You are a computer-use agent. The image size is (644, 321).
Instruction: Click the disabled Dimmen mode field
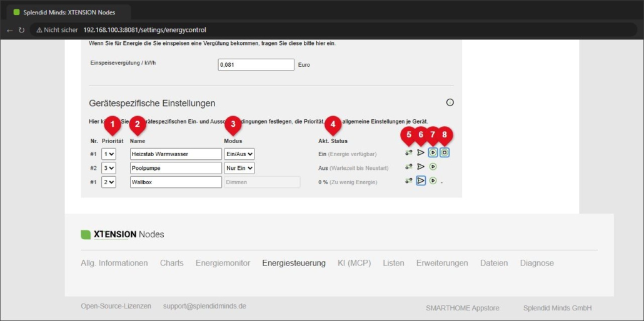(x=261, y=182)
